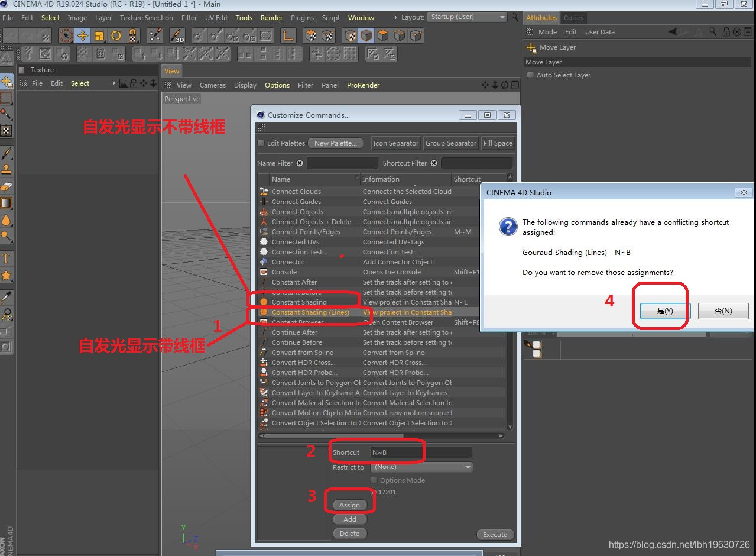
Task: Open the Cameras menu in viewport
Action: [213, 85]
